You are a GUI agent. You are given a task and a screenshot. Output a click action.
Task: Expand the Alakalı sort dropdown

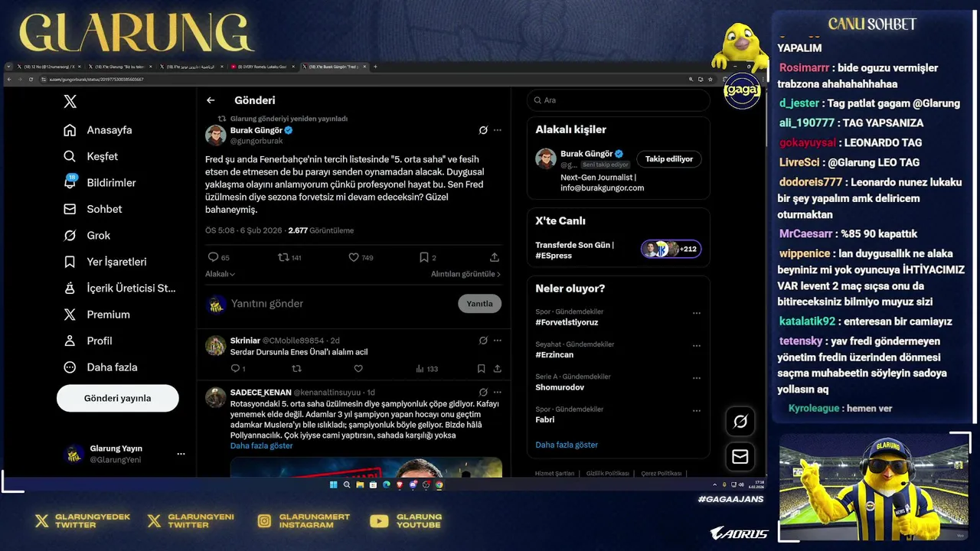[x=220, y=274]
